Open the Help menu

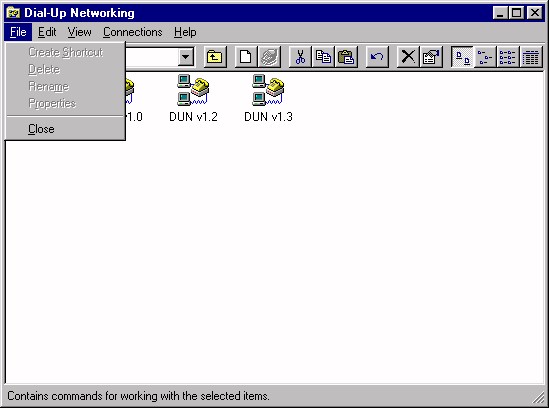(185, 32)
